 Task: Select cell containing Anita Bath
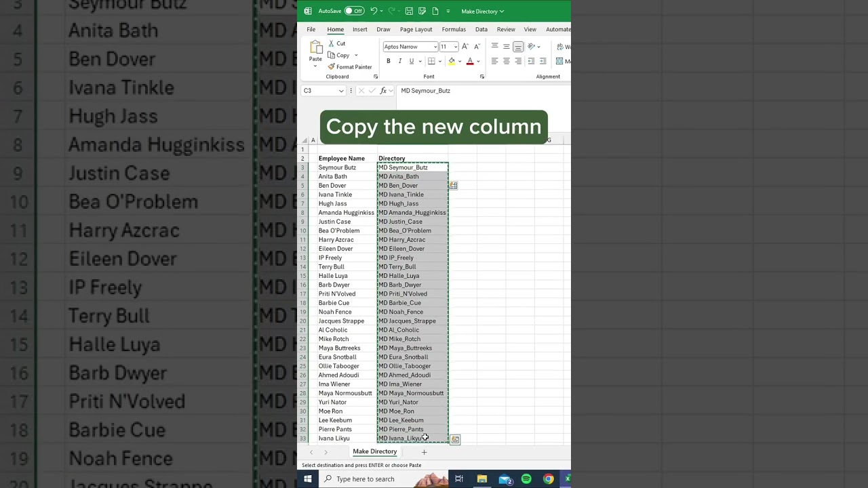pos(347,176)
